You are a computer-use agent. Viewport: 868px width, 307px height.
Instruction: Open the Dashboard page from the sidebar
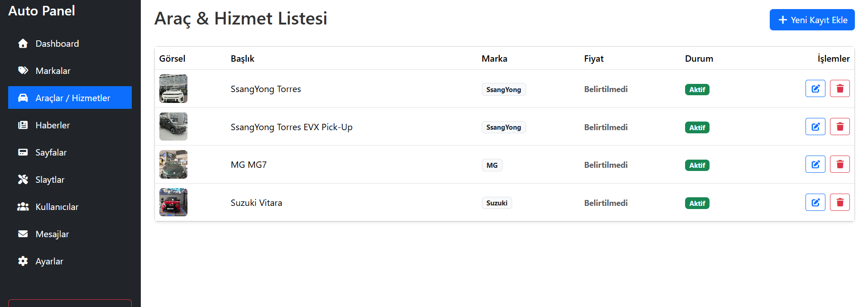(x=57, y=44)
